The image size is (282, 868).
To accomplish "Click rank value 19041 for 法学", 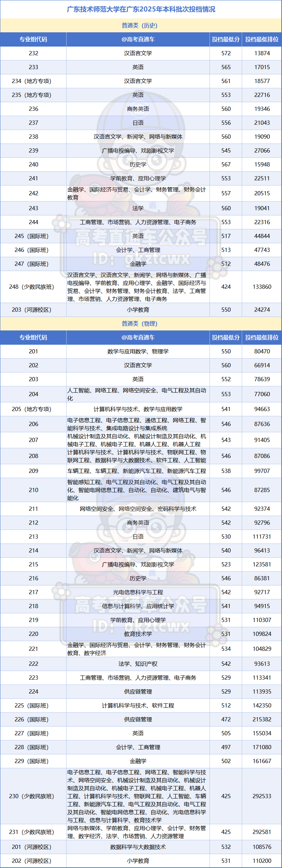I will (x=262, y=208).
